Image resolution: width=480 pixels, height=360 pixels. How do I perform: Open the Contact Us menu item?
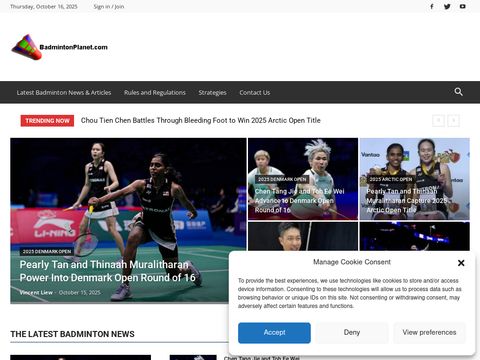pos(255,92)
